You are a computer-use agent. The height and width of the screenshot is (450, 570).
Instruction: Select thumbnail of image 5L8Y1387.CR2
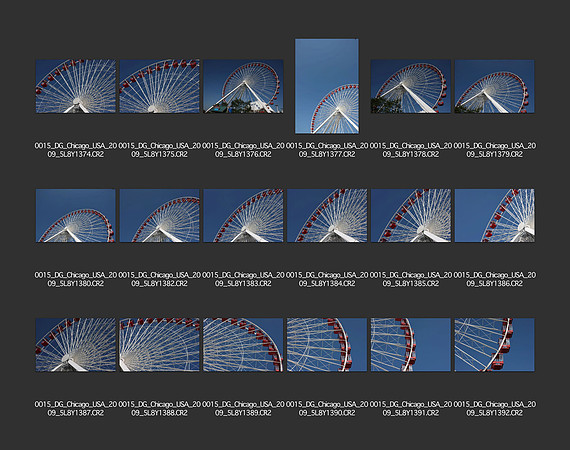[76, 345]
